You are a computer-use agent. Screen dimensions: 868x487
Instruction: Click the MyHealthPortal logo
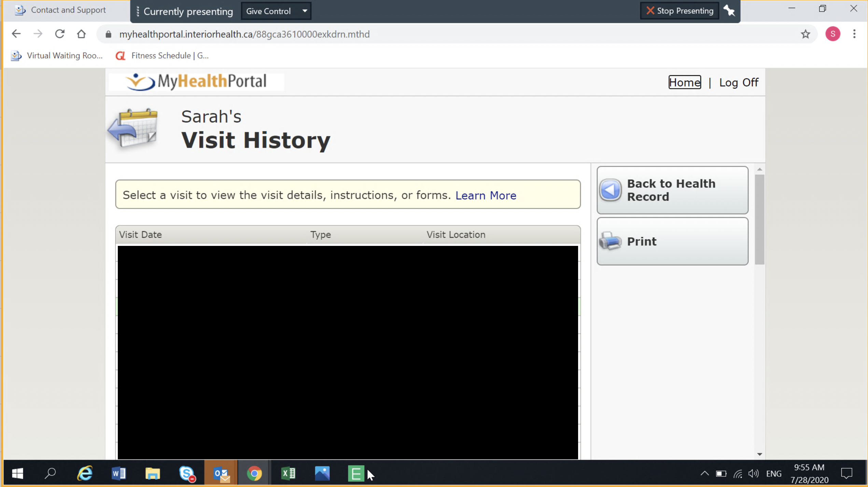click(196, 82)
